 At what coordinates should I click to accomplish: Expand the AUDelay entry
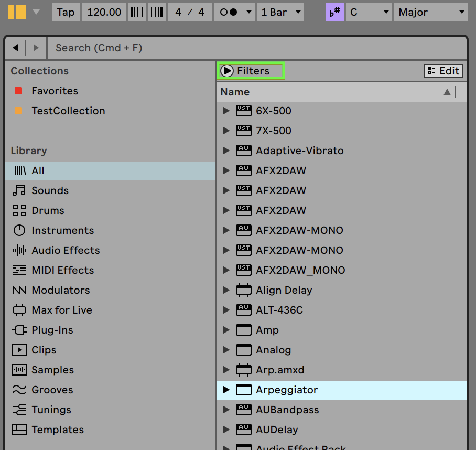(226, 430)
